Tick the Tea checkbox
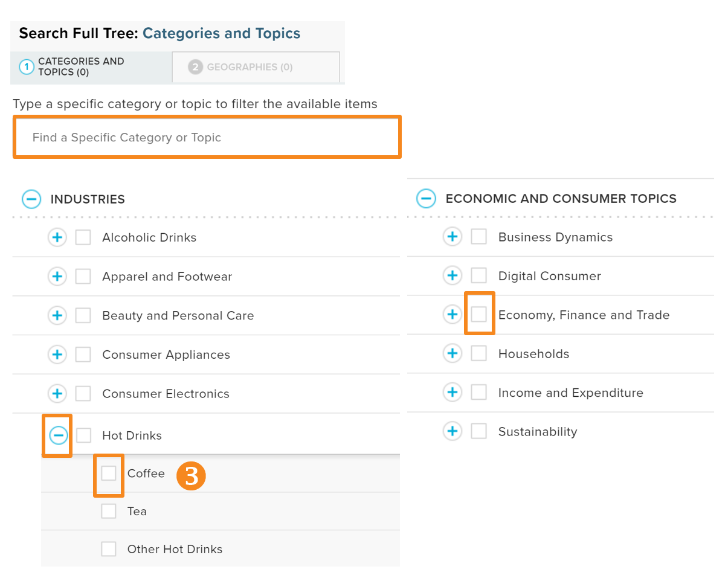Screen dimensions: 728x578 point(109,511)
